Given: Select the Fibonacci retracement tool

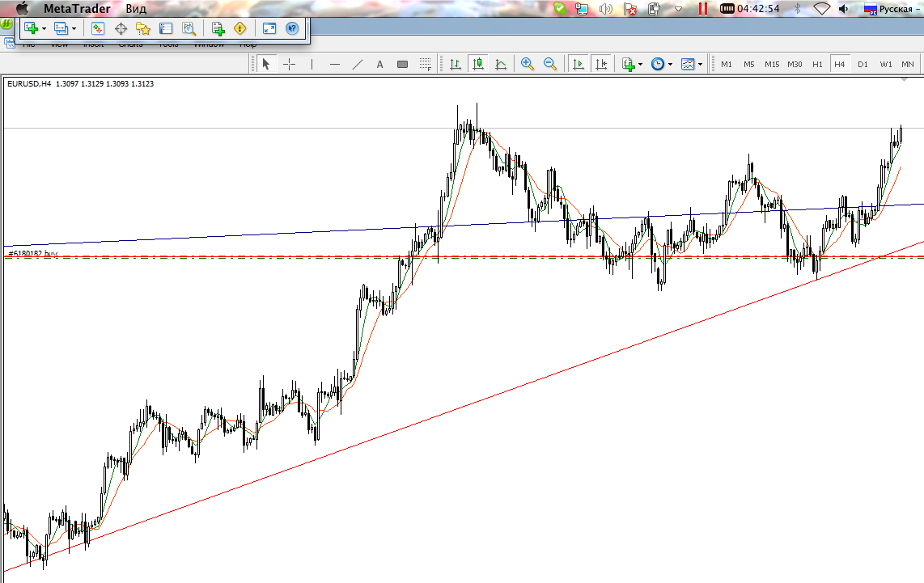Looking at the screenshot, I should tap(425, 64).
